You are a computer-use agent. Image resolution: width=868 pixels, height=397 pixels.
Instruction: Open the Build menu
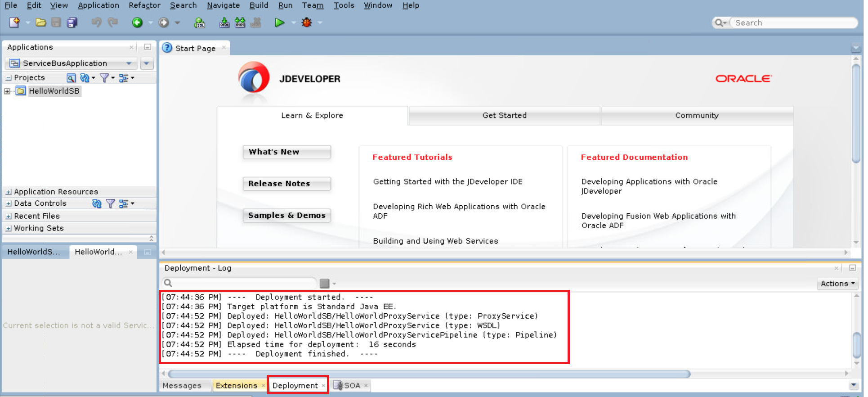click(259, 5)
